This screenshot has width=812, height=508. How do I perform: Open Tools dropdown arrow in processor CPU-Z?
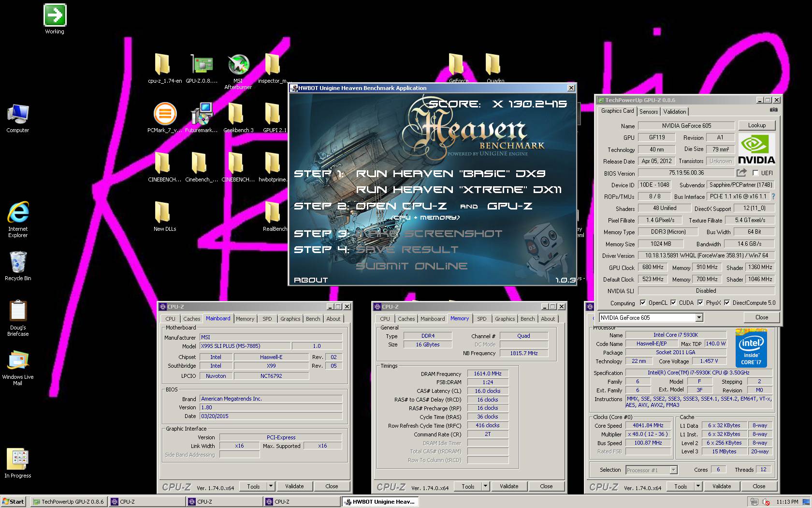point(698,486)
